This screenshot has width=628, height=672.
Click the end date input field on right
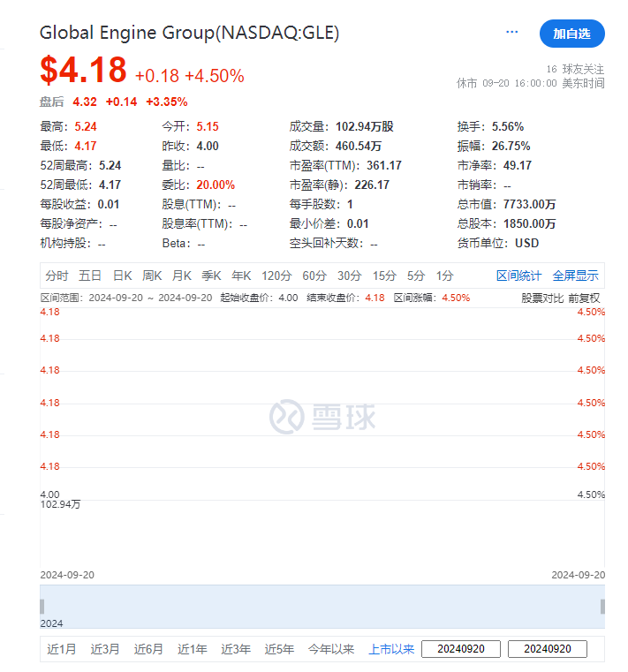coord(548,649)
